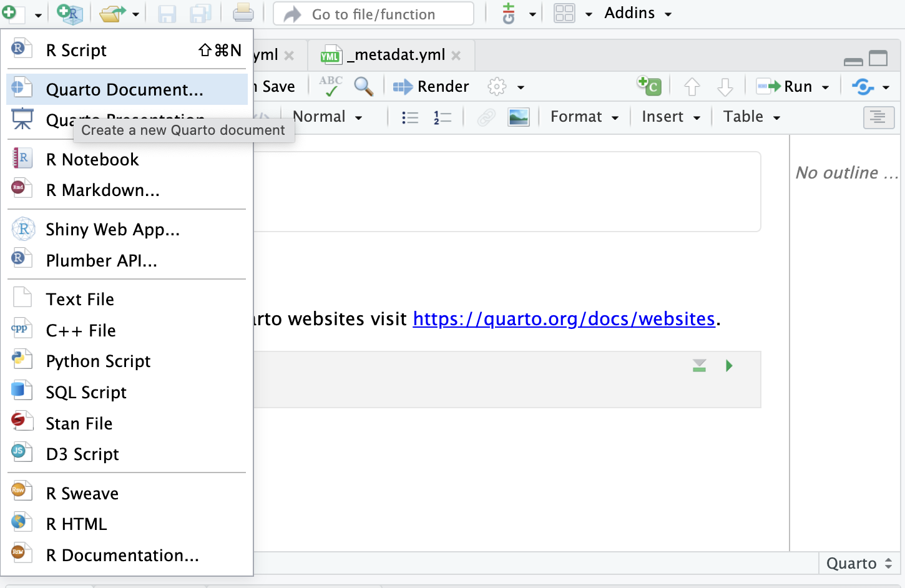Image resolution: width=905 pixels, height=588 pixels.
Task: Click the open file folder icon
Action: coord(112,13)
